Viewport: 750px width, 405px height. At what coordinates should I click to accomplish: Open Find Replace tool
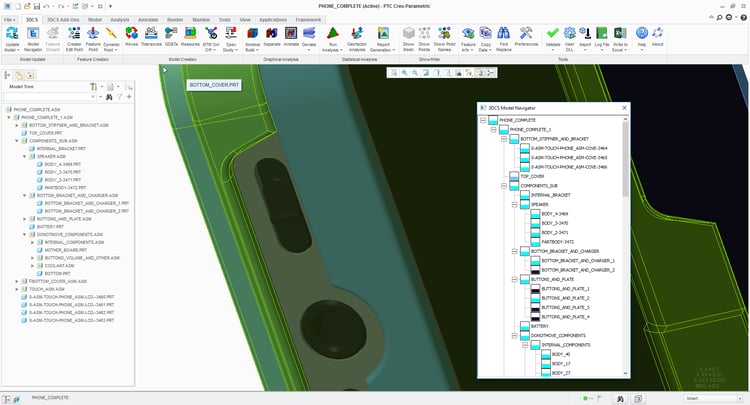[504, 39]
